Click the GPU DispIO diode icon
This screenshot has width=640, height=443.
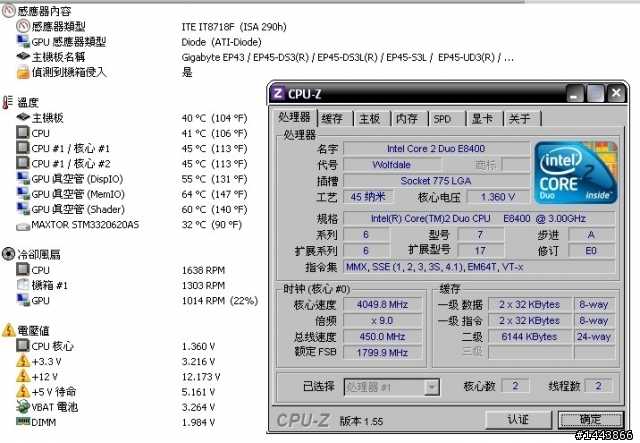[23, 178]
